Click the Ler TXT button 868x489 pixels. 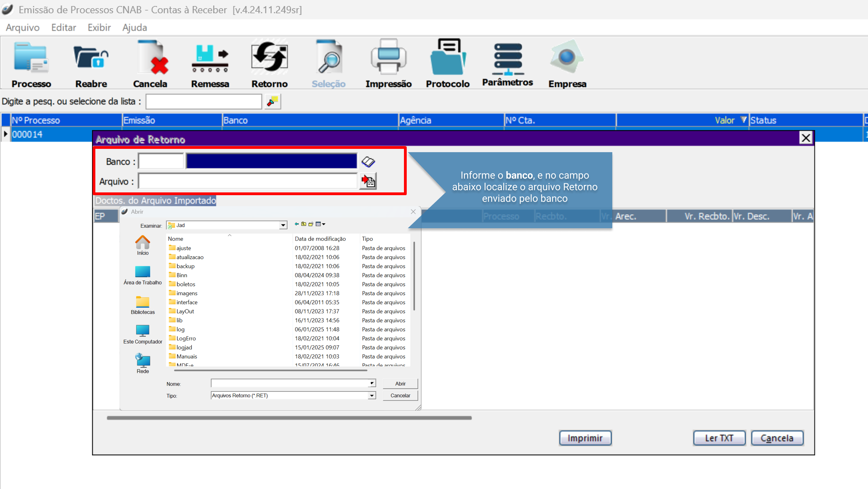point(719,438)
